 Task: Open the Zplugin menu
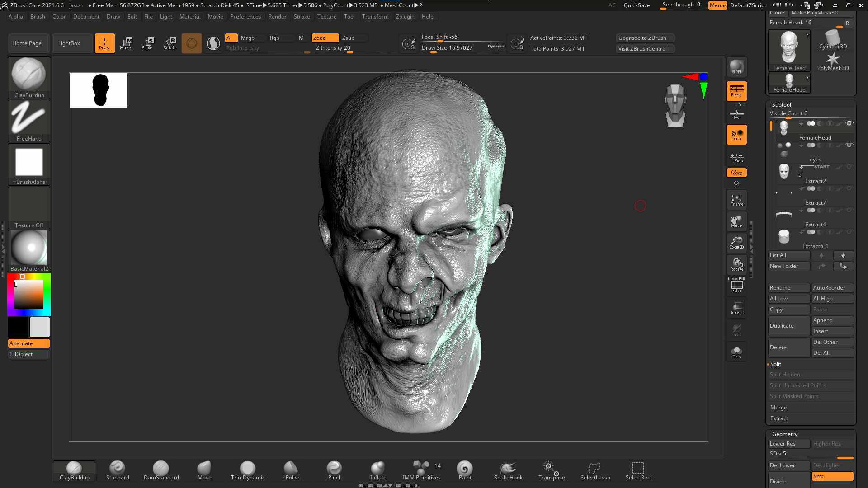405,17
